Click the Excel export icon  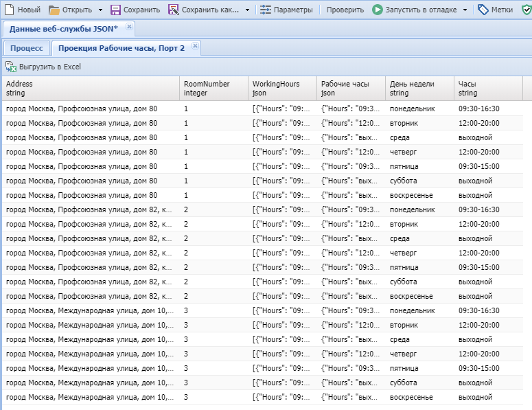pyautogui.click(x=11, y=67)
